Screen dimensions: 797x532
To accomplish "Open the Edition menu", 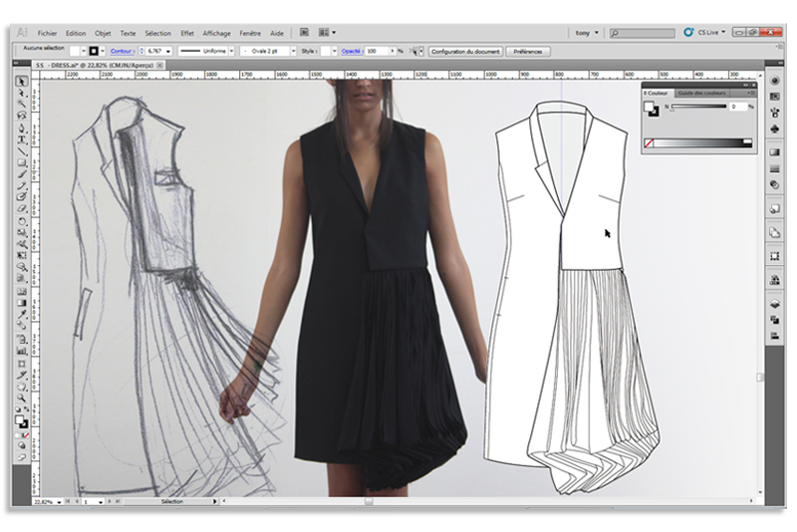I will [76, 33].
